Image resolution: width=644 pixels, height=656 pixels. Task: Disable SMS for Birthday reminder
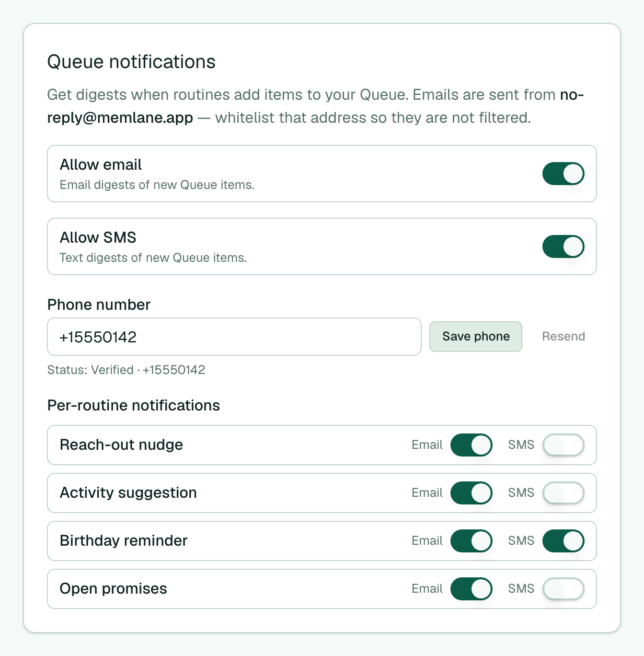click(563, 541)
